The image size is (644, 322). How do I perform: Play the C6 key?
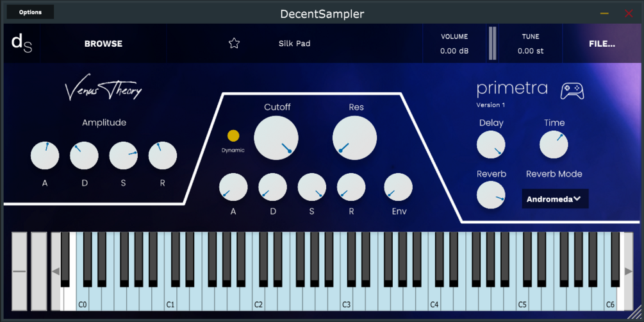tap(610, 299)
